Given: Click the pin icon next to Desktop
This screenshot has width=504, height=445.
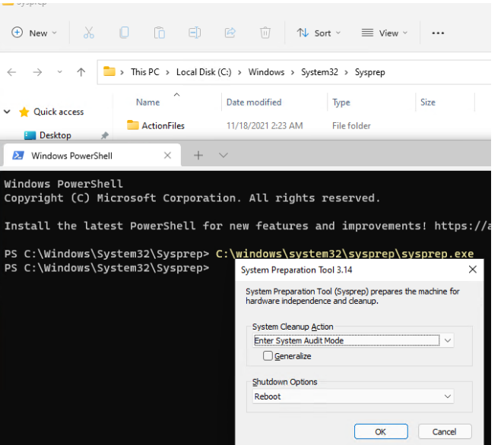Looking at the screenshot, I should click(104, 135).
